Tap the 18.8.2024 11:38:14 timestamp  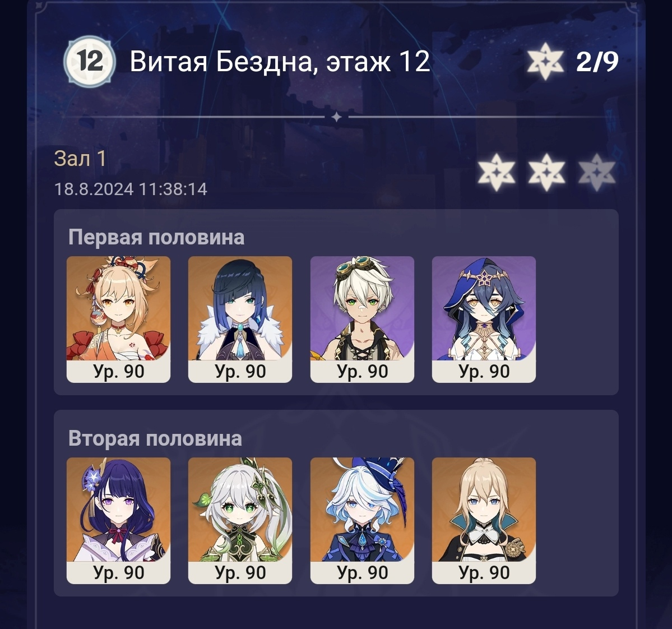point(131,189)
